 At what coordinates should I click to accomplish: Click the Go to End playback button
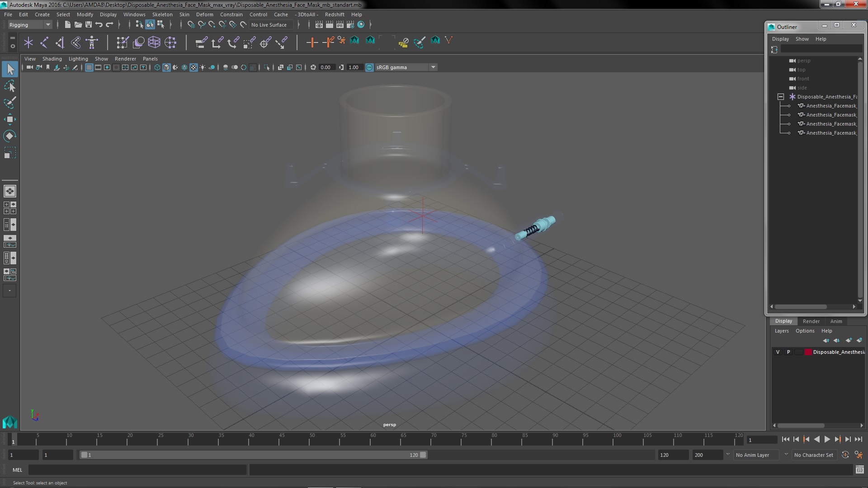point(859,439)
